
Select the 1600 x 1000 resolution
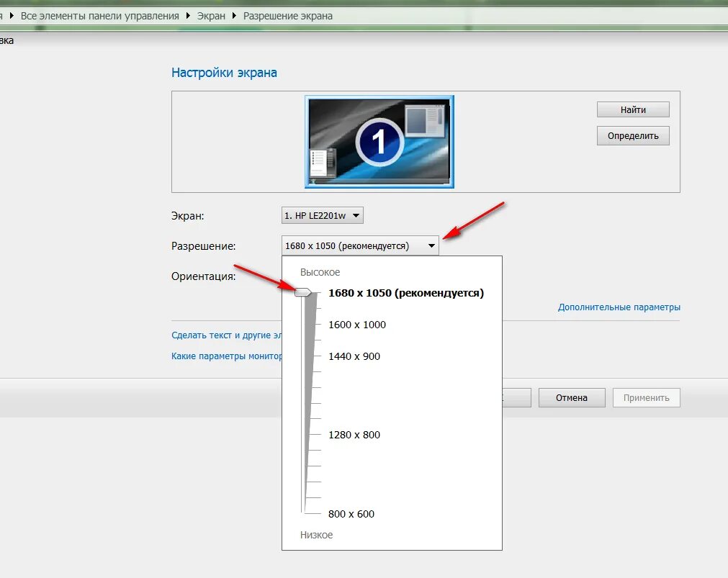pyautogui.click(x=357, y=325)
